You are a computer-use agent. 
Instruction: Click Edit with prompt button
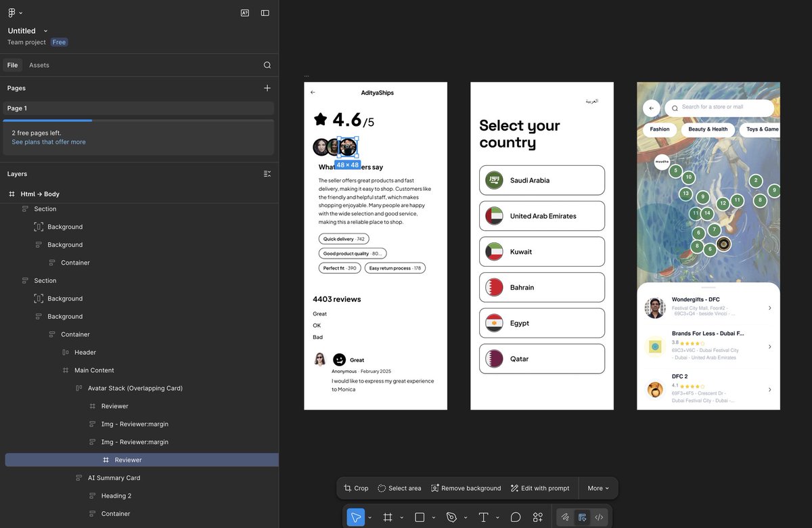tap(540, 488)
